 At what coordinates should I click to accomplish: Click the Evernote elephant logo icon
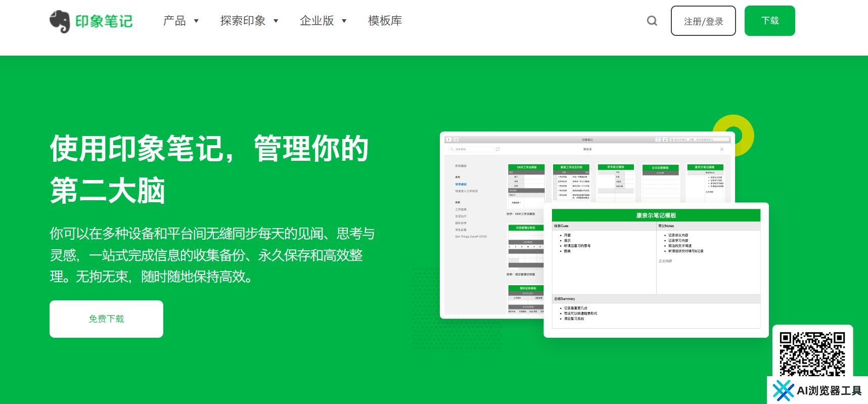tap(60, 21)
